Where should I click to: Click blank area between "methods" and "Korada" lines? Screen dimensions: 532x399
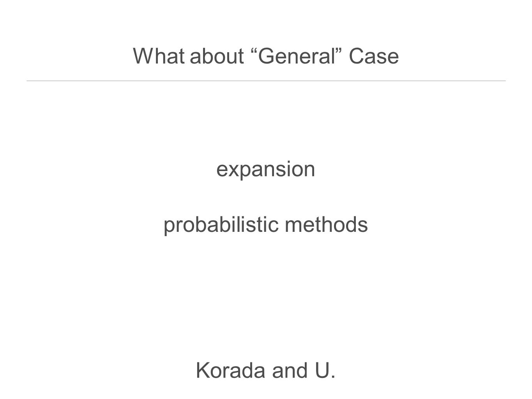[266, 298]
